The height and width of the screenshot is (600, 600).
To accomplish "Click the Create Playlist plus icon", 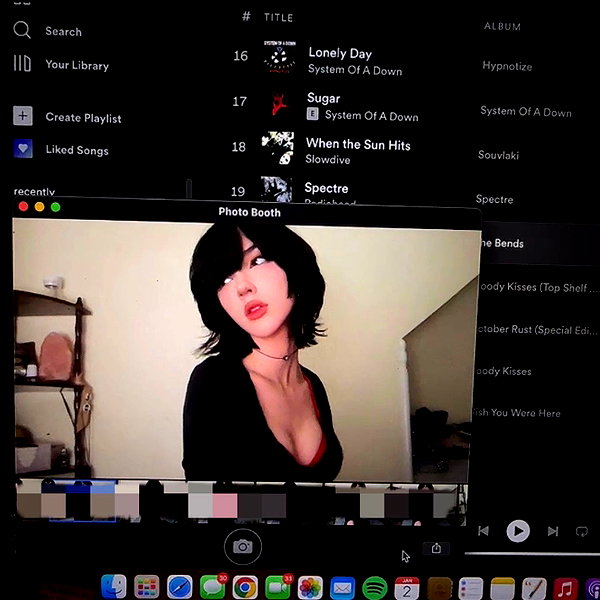I will coord(23,116).
